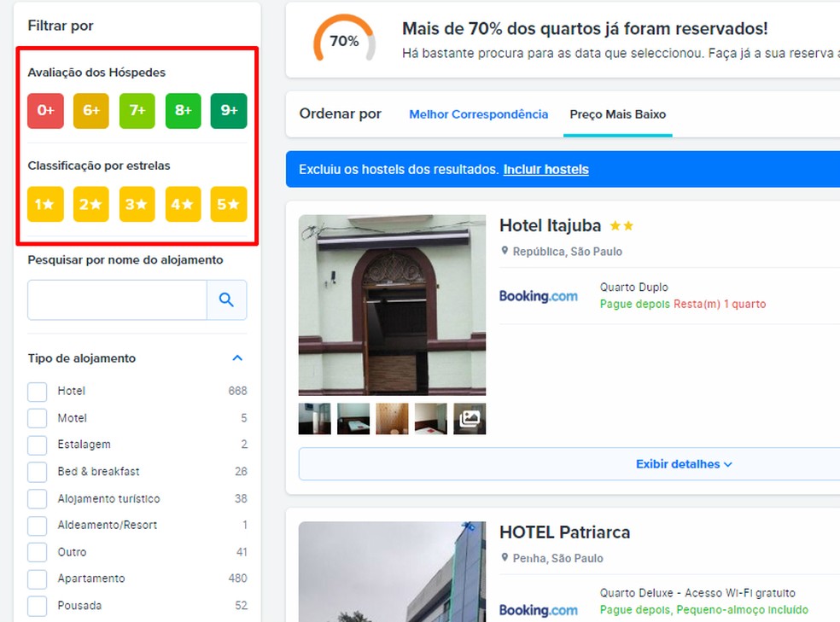
Task: Check the Hotel accommodation type checkbox
Action: click(37, 391)
